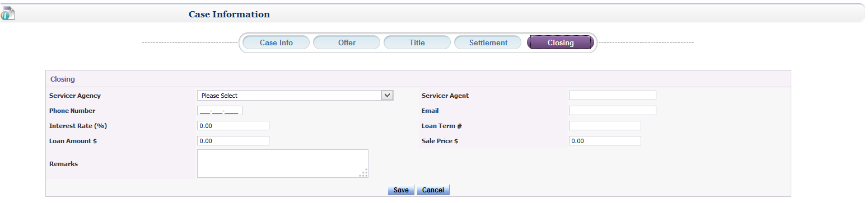Select the Closing tab
Screen dimensions: 868x203
coord(560,43)
